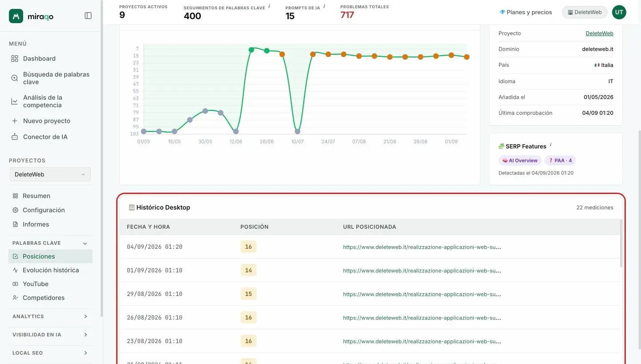This screenshot has height=364, width=641.
Task: Click position badge 14 in history table
Action: (248, 270)
